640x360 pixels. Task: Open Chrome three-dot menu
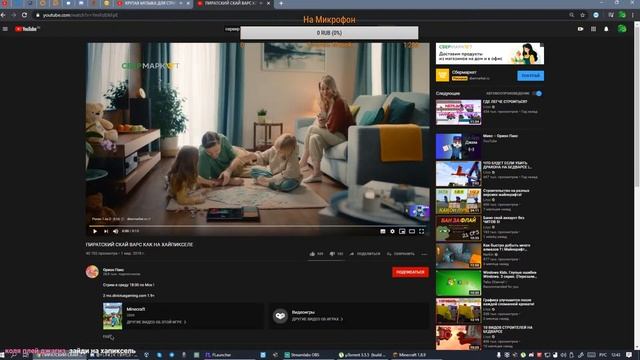633,15
